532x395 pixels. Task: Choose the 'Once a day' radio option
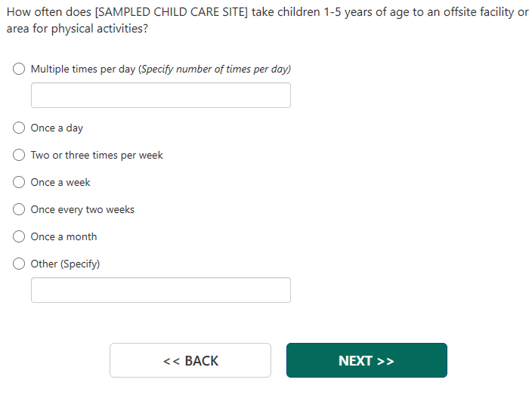(x=19, y=128)
